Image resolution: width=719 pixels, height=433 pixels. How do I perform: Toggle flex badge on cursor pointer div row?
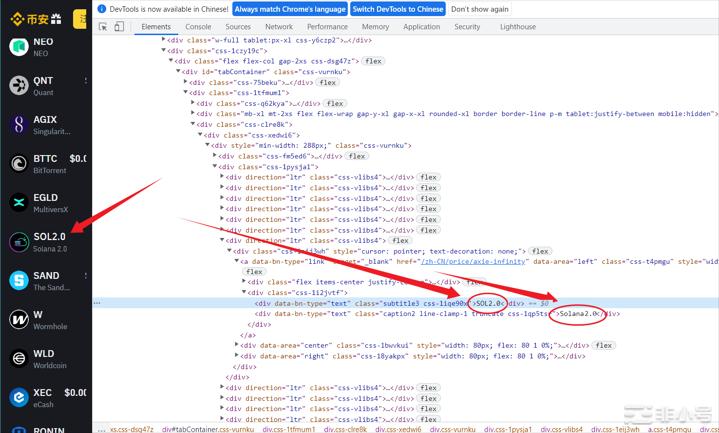click(540, 251)
